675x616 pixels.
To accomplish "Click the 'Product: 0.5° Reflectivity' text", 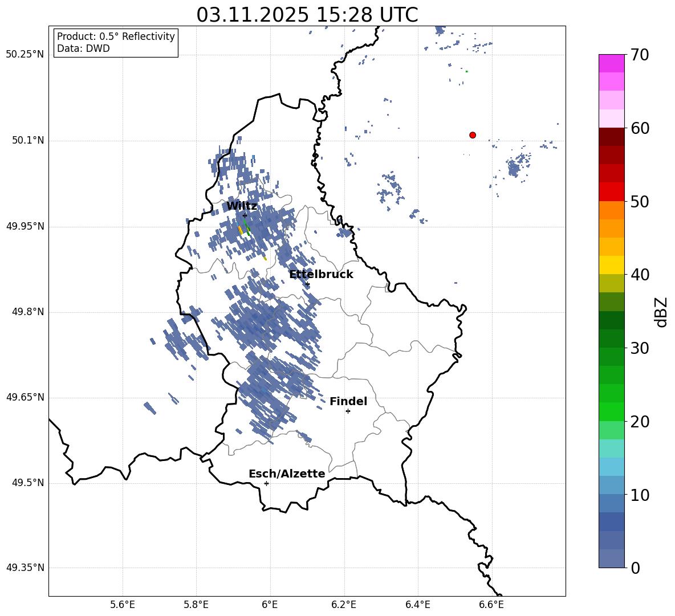I will click(116, 36).
